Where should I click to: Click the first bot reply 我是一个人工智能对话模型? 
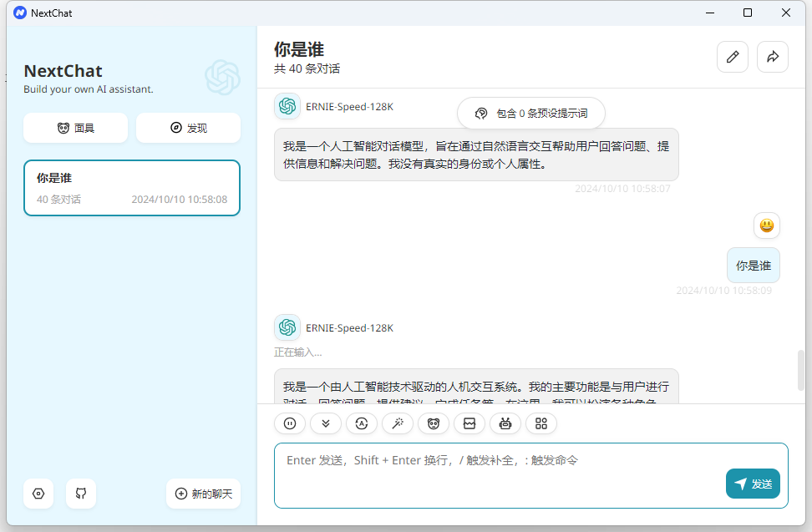(476, 155)
